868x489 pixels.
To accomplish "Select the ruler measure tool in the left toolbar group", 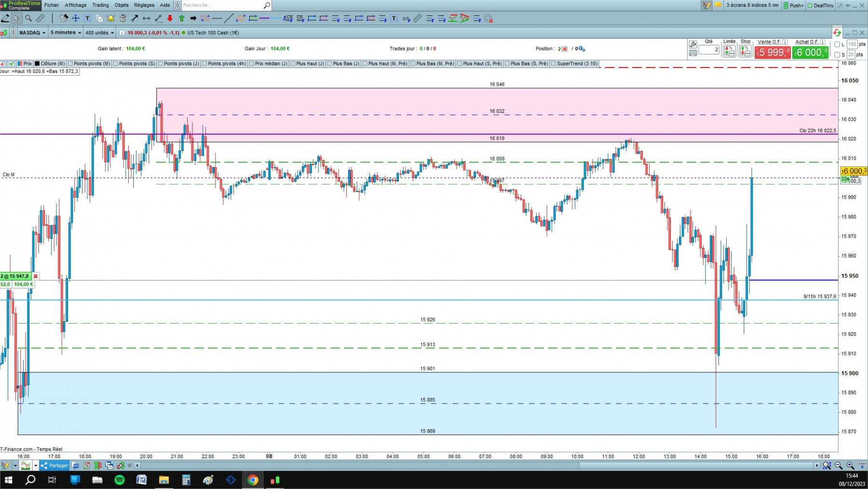I will tap(41, 18).
